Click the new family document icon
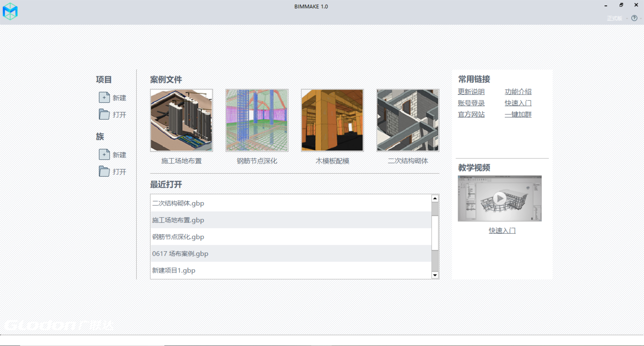The height and width of the screenshot is (346, 644). click(x=104, y=154)
